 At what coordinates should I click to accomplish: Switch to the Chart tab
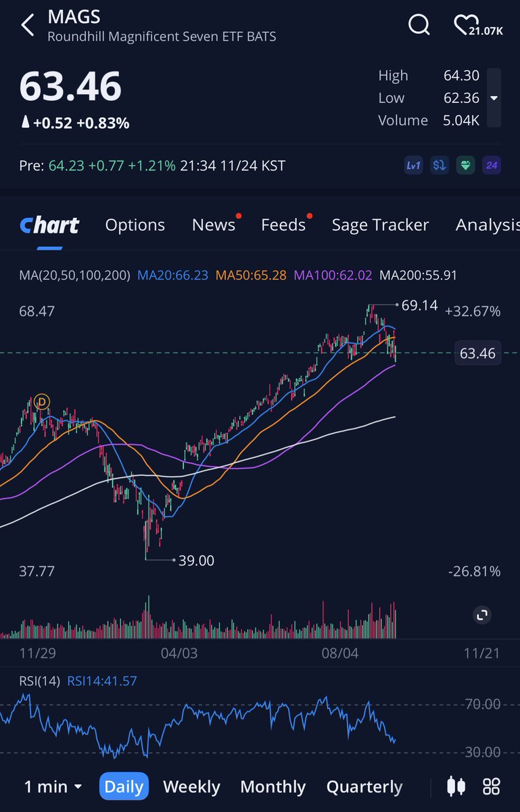[49, 225]
